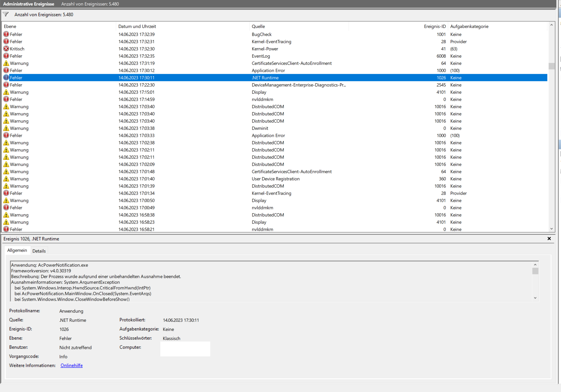Click the error icon at 16:58:21
Image resolution: width=561 pixels, height=392 pixels.
pyautogui.click(x=6, y=229)
